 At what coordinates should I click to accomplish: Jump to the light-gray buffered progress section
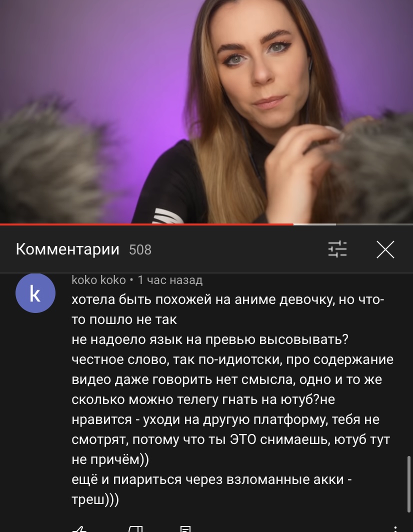[x=314, y=224]
